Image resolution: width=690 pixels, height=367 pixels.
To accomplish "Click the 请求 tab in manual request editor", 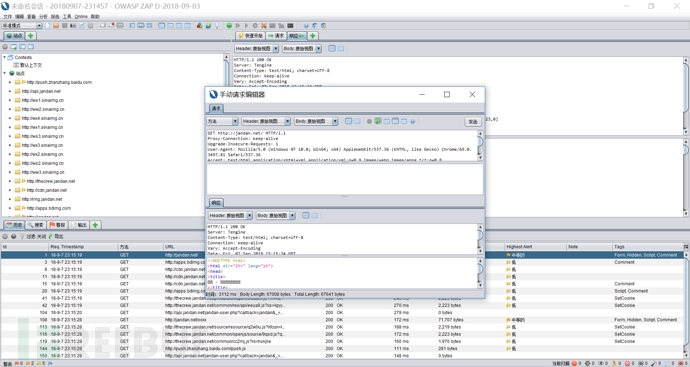I will [216, 108].
